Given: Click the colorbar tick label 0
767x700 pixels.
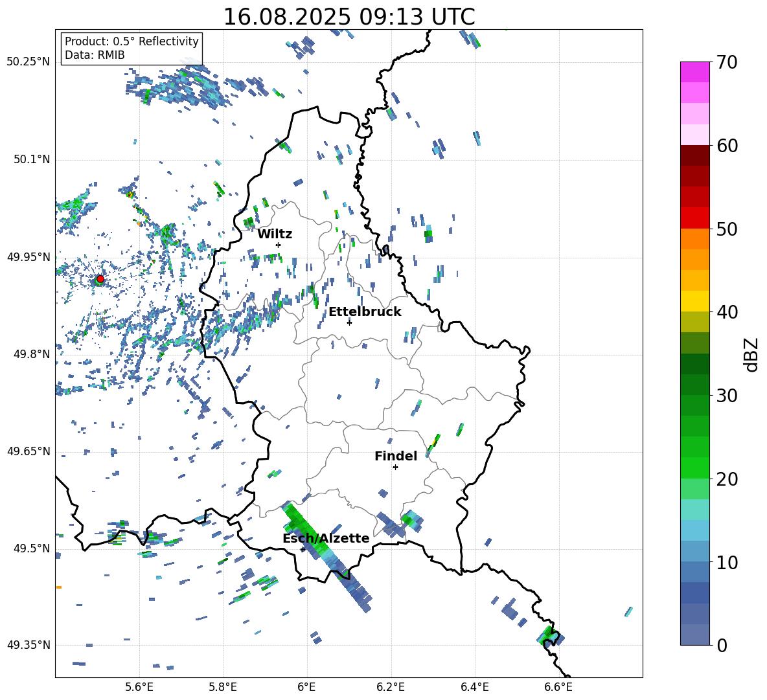Looking at the screenshot, I should [722, 645].
